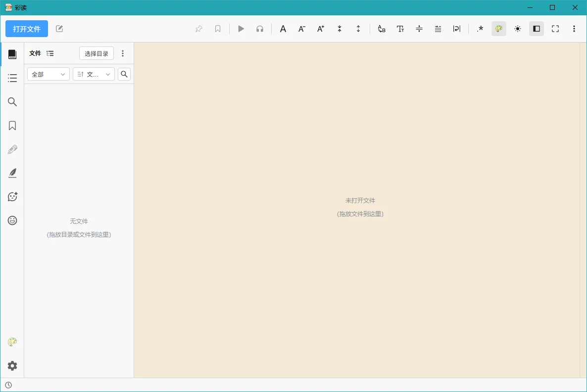Decrease font size with A- icon
Viewport: 587px width, 392px height.
click(x=302, y=29)
